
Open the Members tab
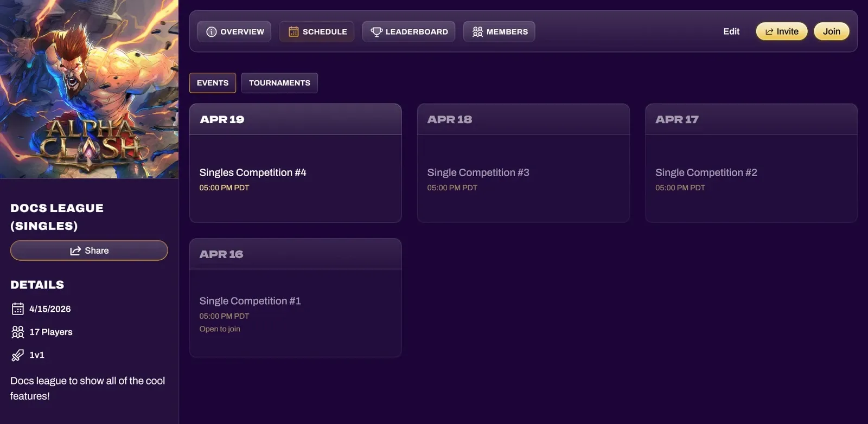[x=499, y=31]
